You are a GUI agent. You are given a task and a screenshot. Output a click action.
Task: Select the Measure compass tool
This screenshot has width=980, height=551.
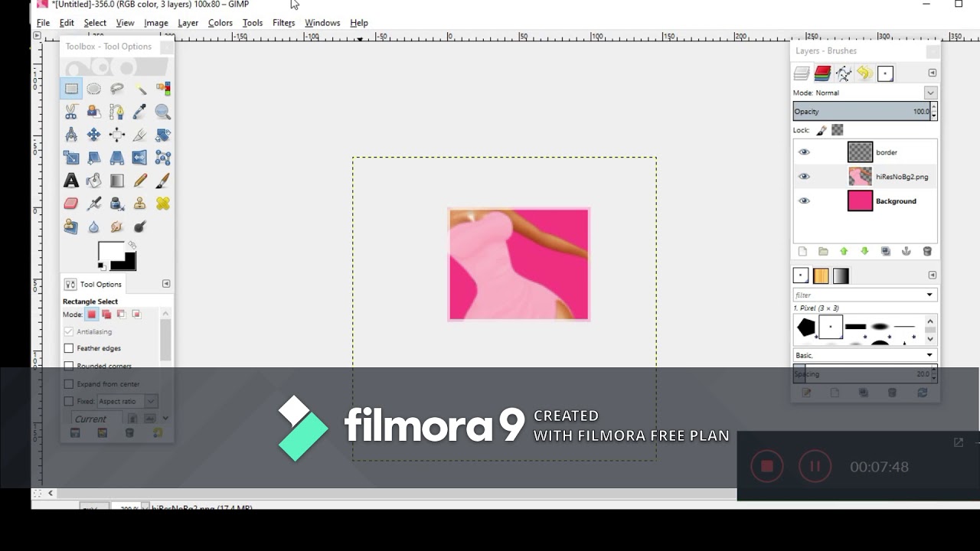[71, 135]
